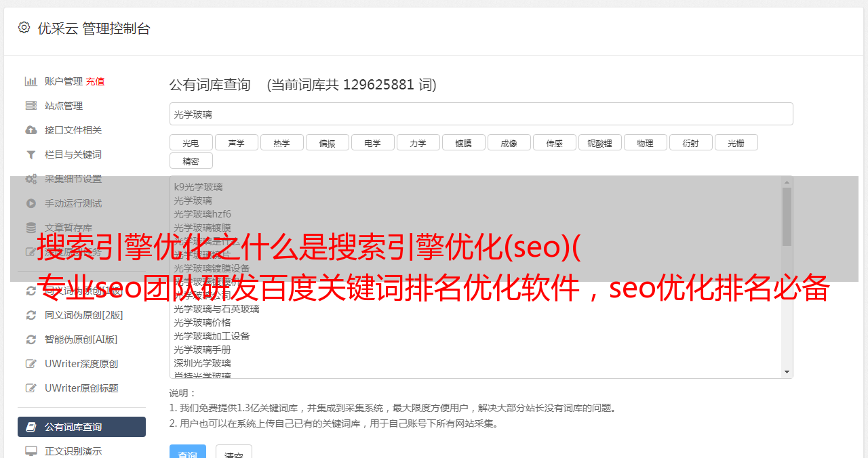Click the results list scrollbar down arrow

[787, 372]
